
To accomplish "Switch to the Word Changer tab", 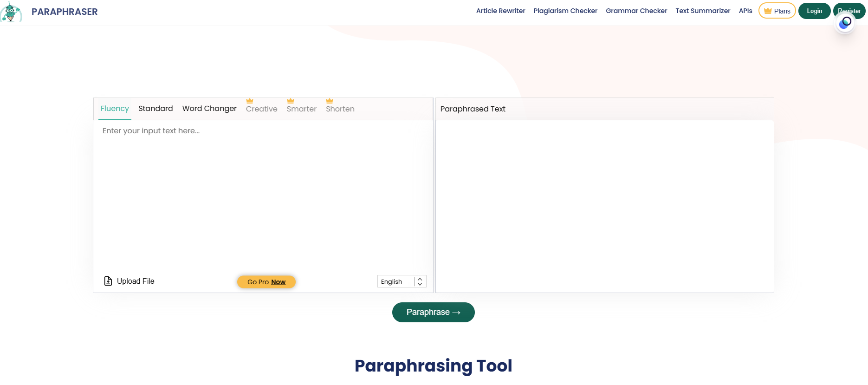I will (x=209, y=109).
